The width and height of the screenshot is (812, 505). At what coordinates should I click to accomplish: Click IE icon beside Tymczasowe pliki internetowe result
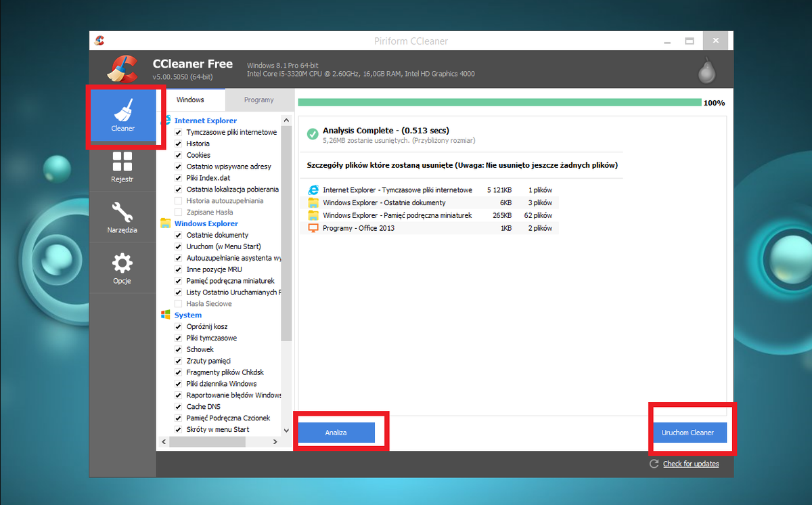(313, 190)
